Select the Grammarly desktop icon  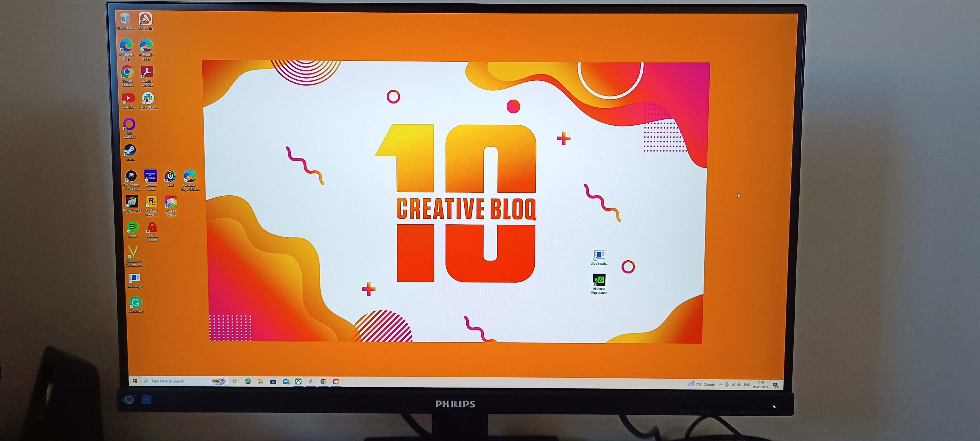pyautogui.click(x=136, y=305)
